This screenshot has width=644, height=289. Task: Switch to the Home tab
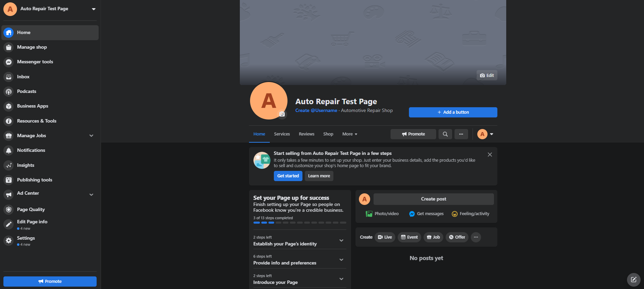click(x=259, y=134)
